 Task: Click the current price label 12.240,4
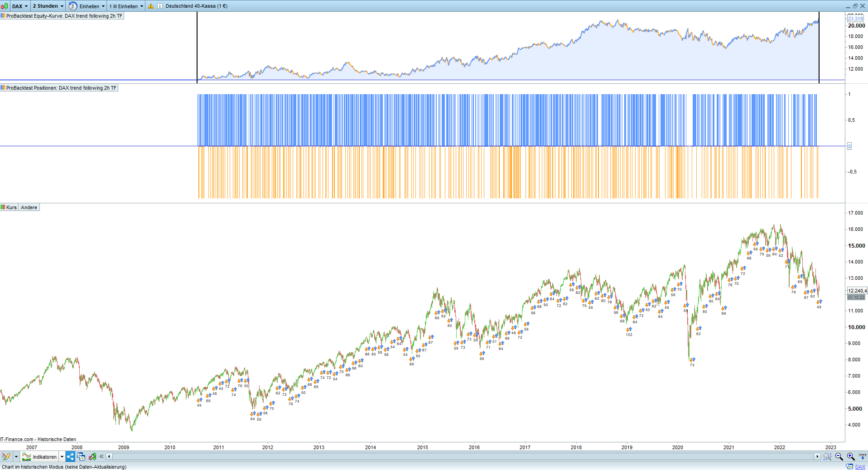tap(857, 291)
